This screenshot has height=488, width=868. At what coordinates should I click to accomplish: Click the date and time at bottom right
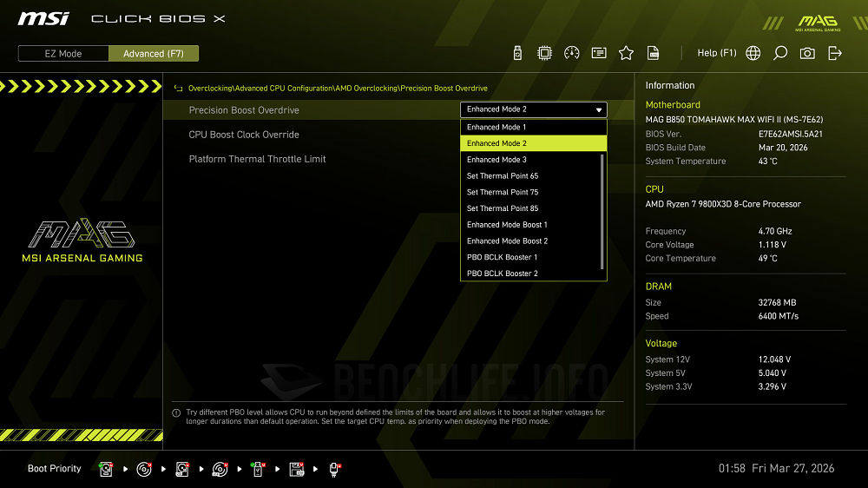776,469
